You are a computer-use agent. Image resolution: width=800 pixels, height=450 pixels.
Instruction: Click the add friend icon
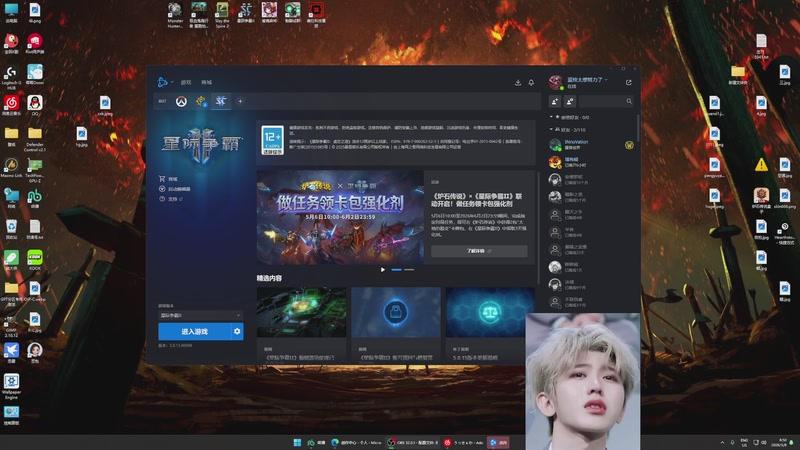click(x=555, y=102)
